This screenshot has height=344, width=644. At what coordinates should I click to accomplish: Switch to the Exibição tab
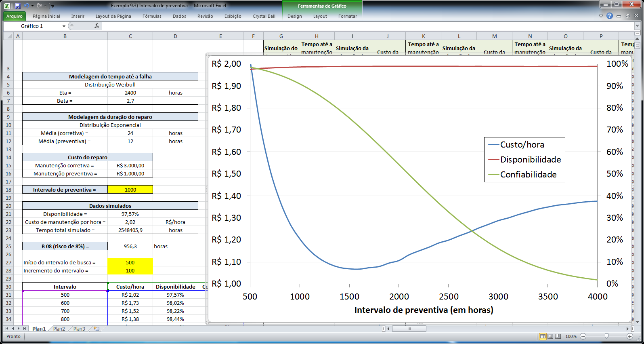[233, 16]
